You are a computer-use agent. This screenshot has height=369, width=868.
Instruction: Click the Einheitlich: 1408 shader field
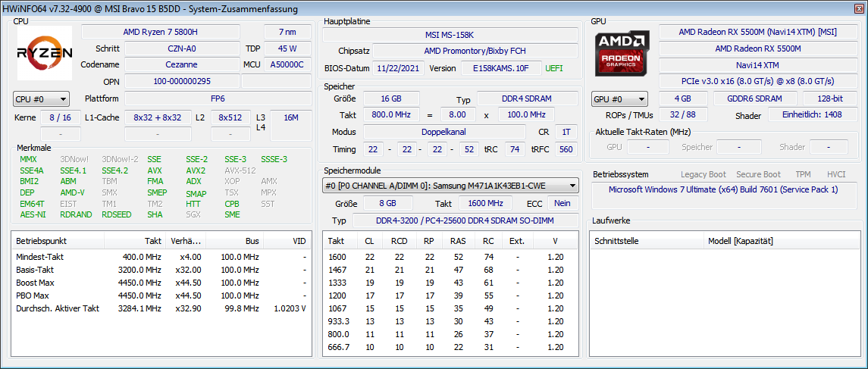(x=812, y=115)
